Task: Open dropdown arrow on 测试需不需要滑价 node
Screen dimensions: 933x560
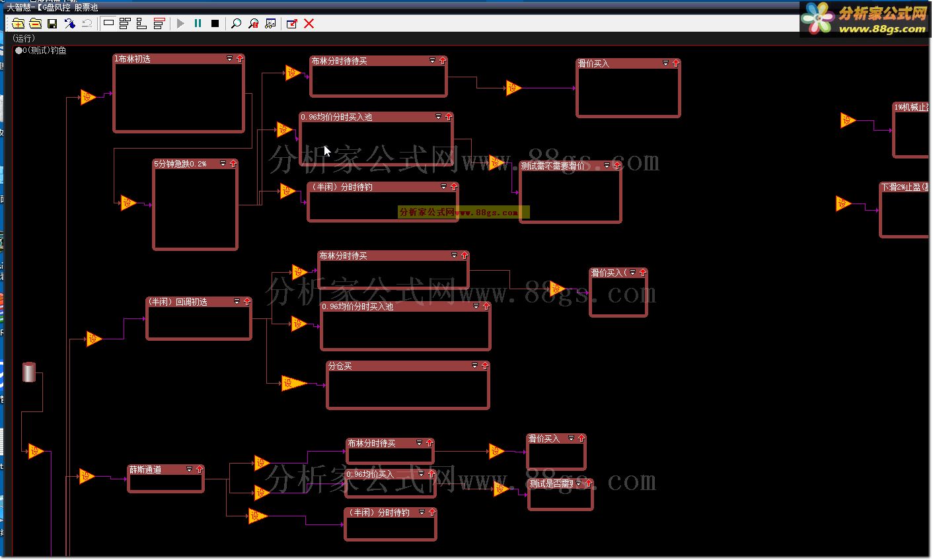Action: pos(607,166)
